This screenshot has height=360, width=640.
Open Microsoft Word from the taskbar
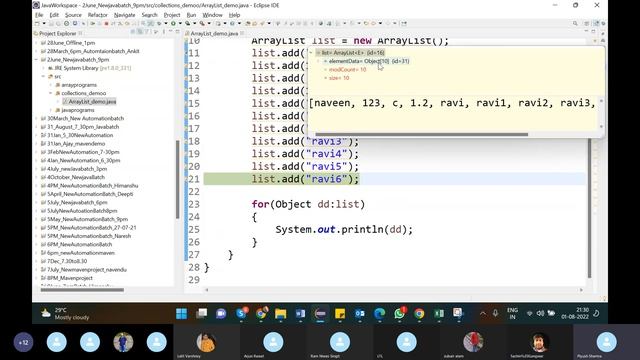tap(300, 313)
